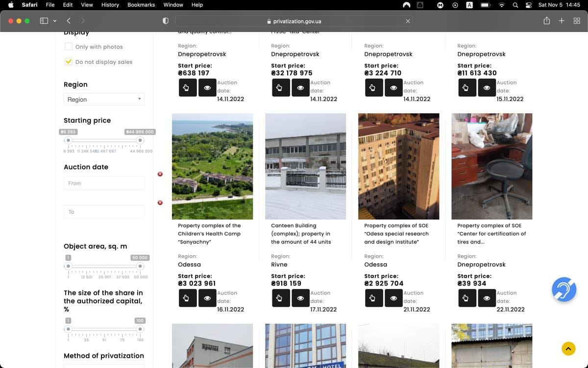Screen dimensions: 588x368
Task: Open the Bookmarks menu
Action: (141, 5)
